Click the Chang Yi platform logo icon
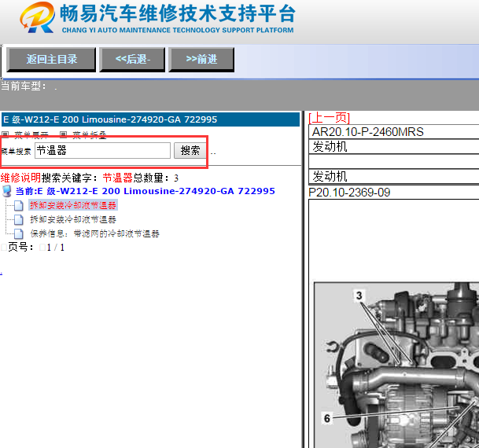The width and height of the screenshot is (479, 448). coord(38,17)
